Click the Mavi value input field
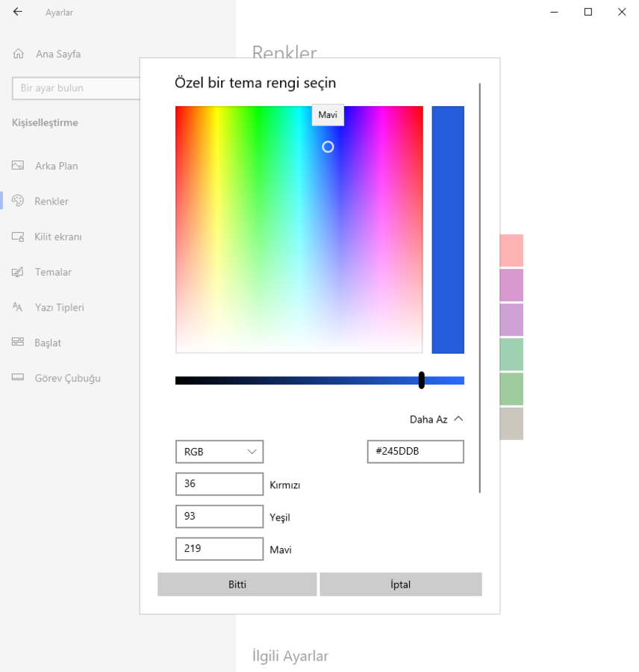The width and height of the screenshot is (639, 672). pyautogui.click(x=219, y=549)
